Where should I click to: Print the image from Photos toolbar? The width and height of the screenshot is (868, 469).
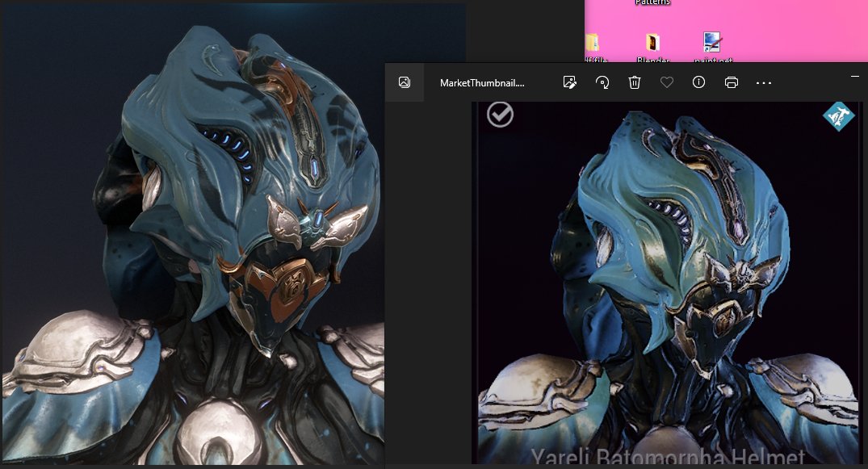[x=732, y=82]
